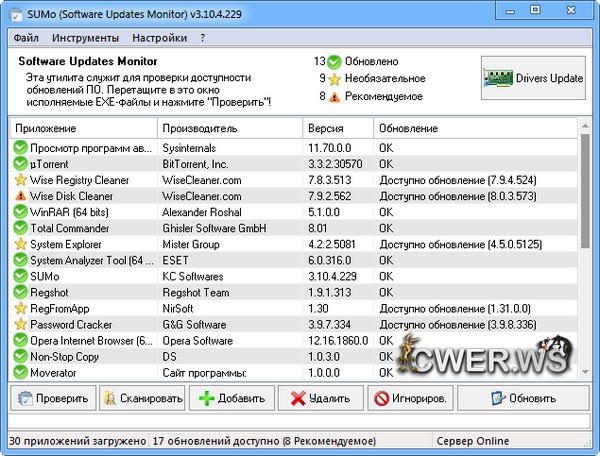
Task: Click the star icon next to System Explorer
Action: (x=20, y=244)
